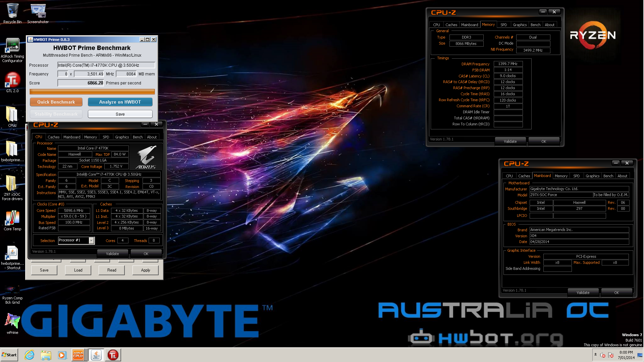Open the hwbotprime folder icon
Image resolution: width=644 pixels, height=362 pixels.
click(12, 151)
